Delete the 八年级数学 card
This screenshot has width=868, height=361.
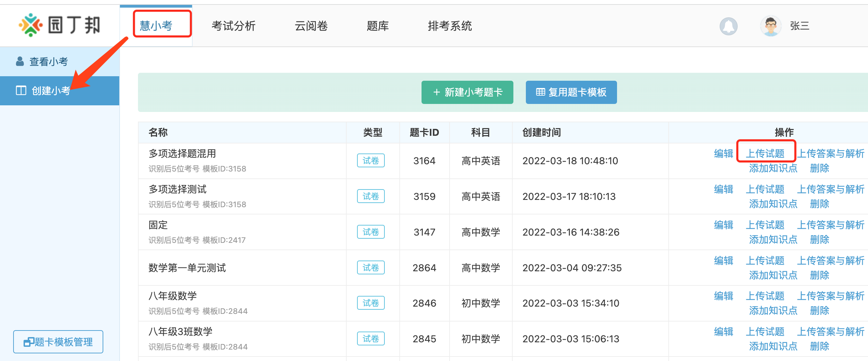click(x=819, y=311)
